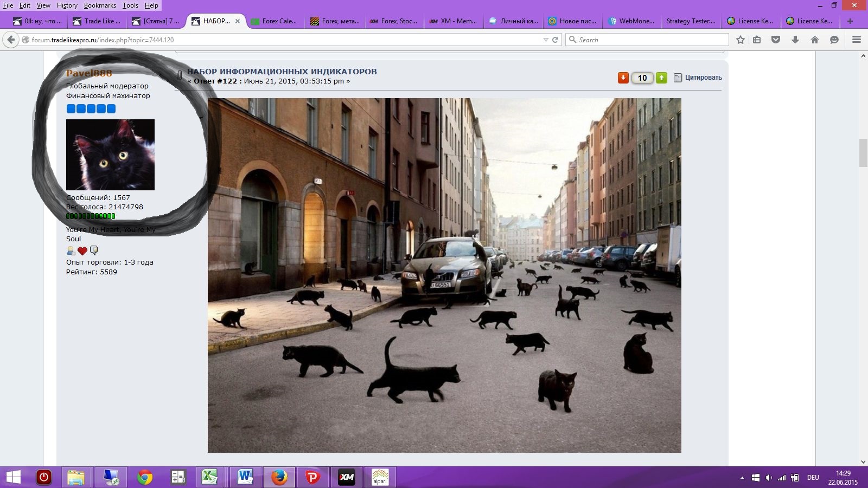Go to home page via house icon
The height and width of the screenshot is (488, 868).
pyautogui.click(x=815, y=40)
